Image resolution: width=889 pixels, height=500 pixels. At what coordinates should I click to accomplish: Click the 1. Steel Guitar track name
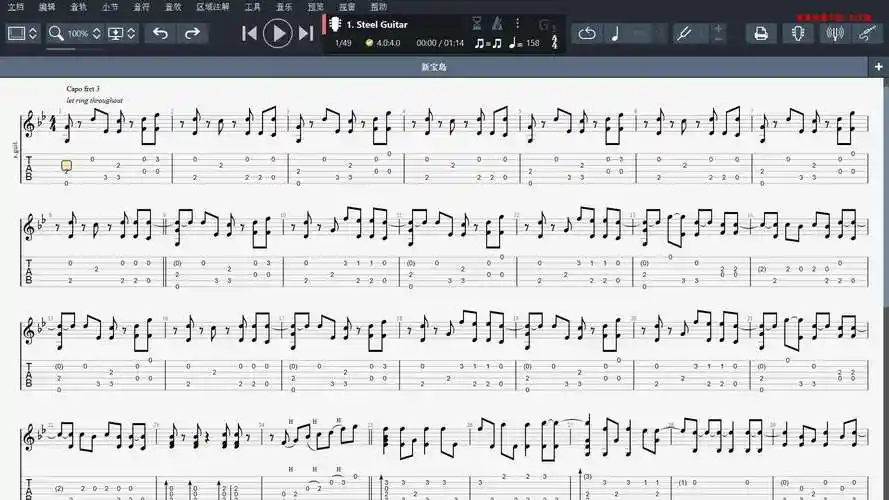[x=377, y=23]
